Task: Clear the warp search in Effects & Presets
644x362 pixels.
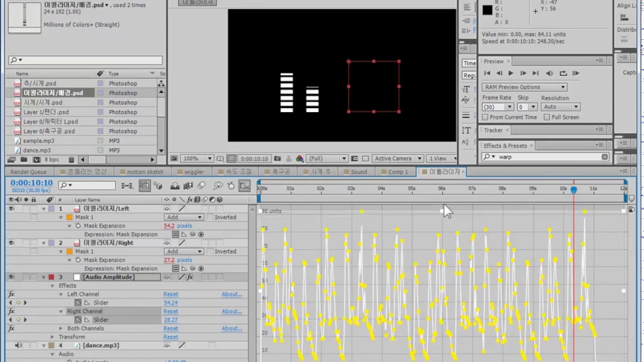Action: click(x=605, y=157)
